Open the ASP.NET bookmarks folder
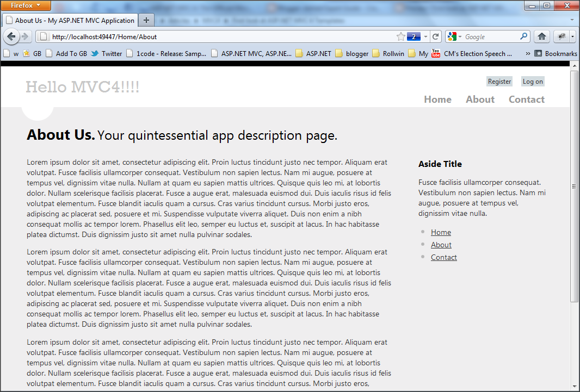Image resolution: width=580 pixels, height=392 pixels. [312, 53]
